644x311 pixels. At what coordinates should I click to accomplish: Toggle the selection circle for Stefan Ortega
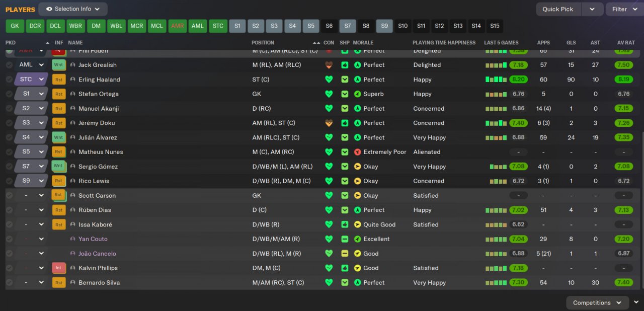point(9,94)
